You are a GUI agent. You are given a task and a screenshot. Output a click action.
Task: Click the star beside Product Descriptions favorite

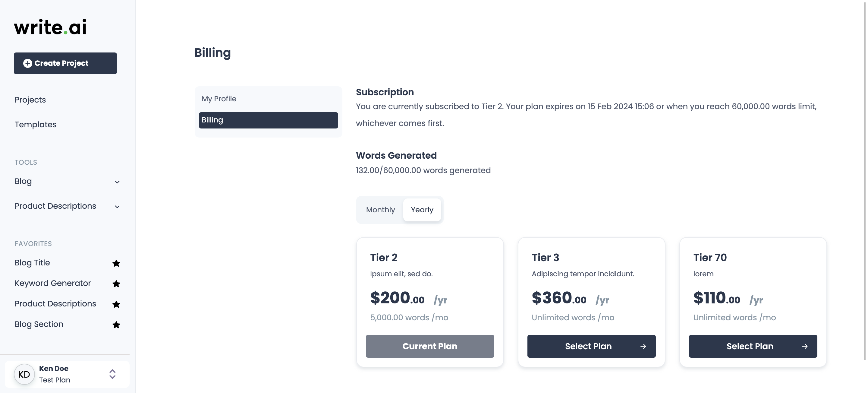point(116,304)
